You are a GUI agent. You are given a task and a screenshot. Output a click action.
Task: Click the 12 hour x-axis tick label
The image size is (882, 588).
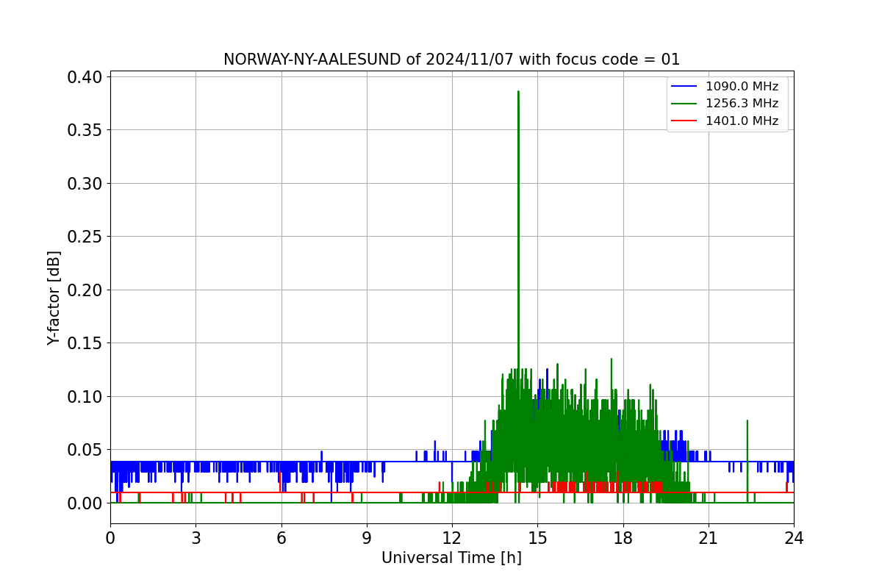452,538
